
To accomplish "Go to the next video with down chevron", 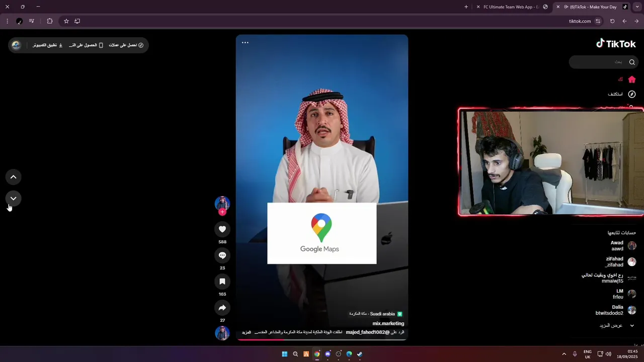I will pos(14,199).
